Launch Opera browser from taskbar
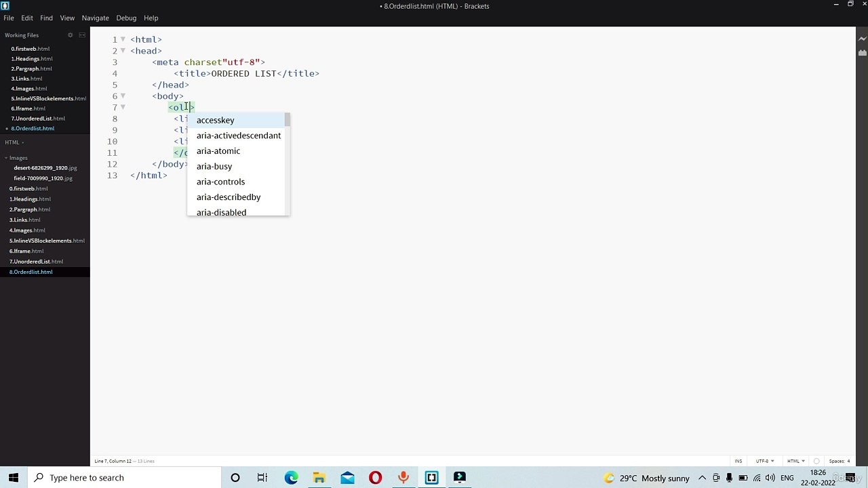 (x=375, y=478)
